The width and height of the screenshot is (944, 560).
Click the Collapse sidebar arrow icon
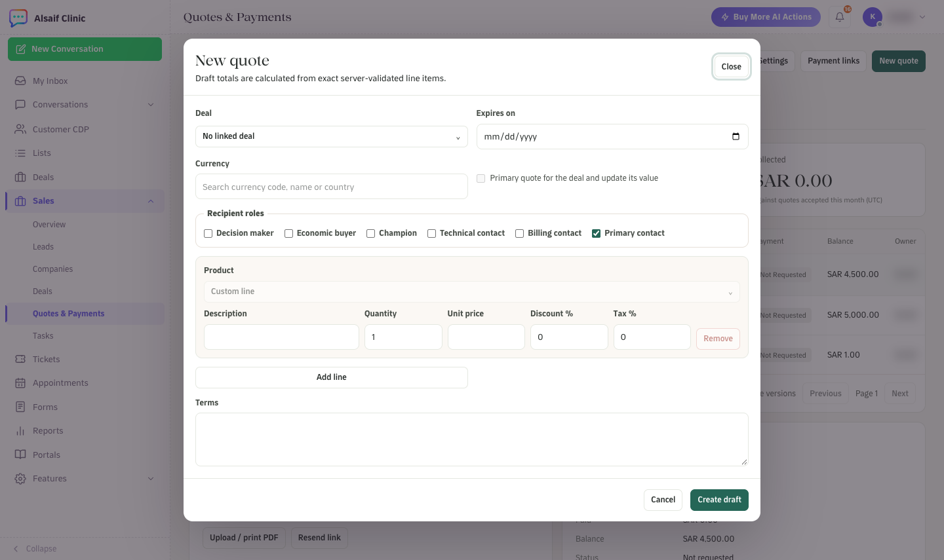(16, 549)
